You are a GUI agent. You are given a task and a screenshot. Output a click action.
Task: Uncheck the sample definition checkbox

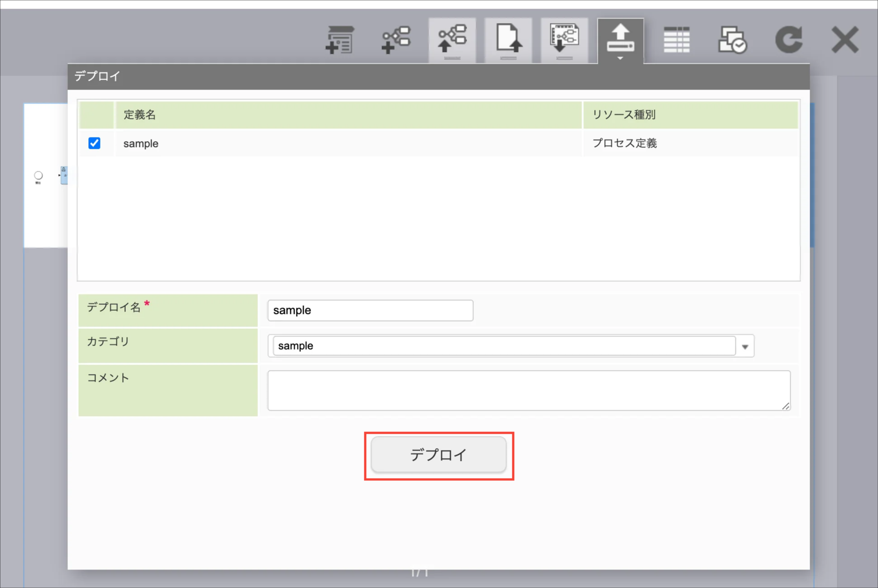pos(94,143)
